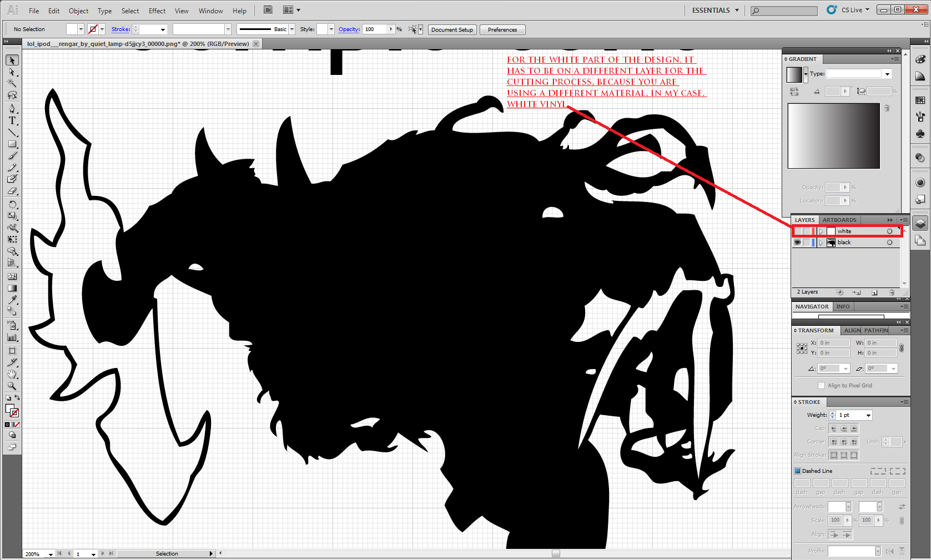Click the gradient slider bar preview

coord(833,136)
